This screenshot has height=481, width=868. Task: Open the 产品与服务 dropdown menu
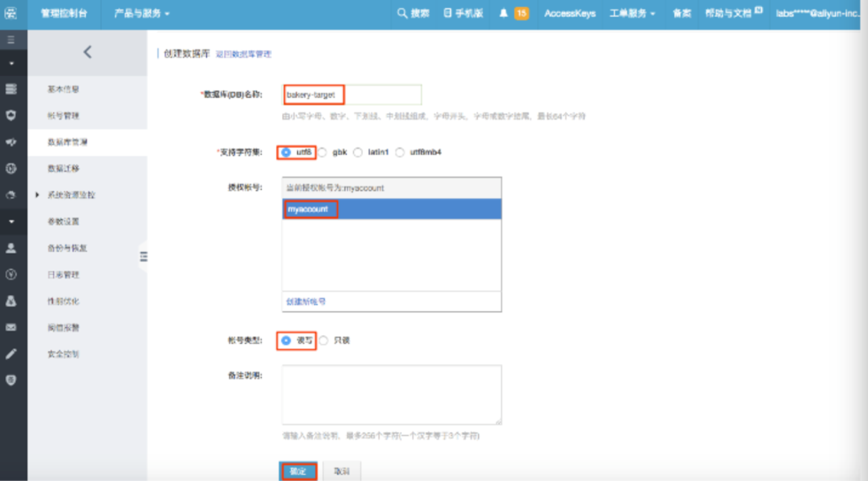[x=142, y=13]
